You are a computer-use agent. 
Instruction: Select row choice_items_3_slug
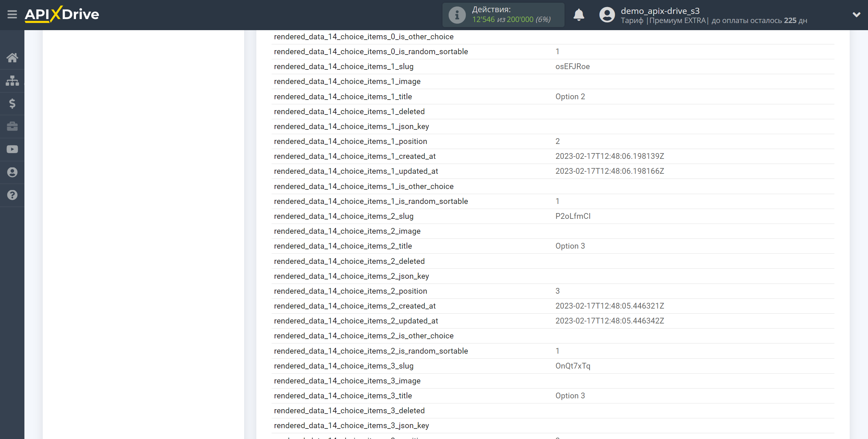coord(553,366)
